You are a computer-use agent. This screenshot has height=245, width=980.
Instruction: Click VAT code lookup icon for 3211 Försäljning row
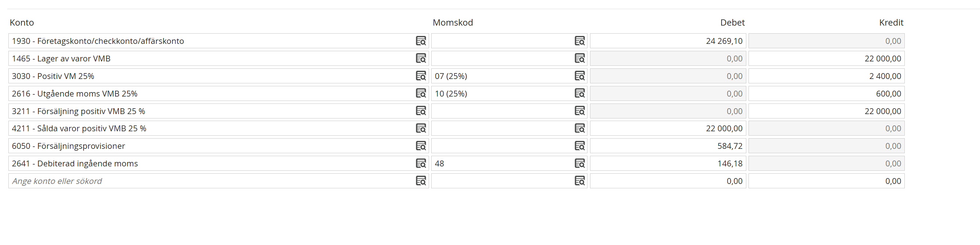(579, 111)
